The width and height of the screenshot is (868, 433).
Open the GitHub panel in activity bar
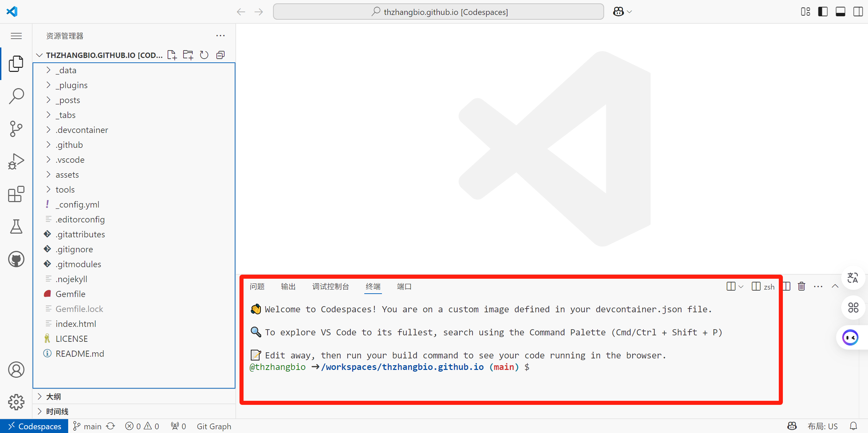[x=16, y=259]
